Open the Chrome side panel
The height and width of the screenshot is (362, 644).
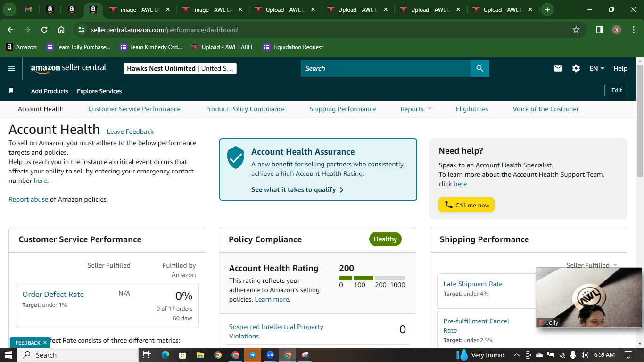click(600, 30)
